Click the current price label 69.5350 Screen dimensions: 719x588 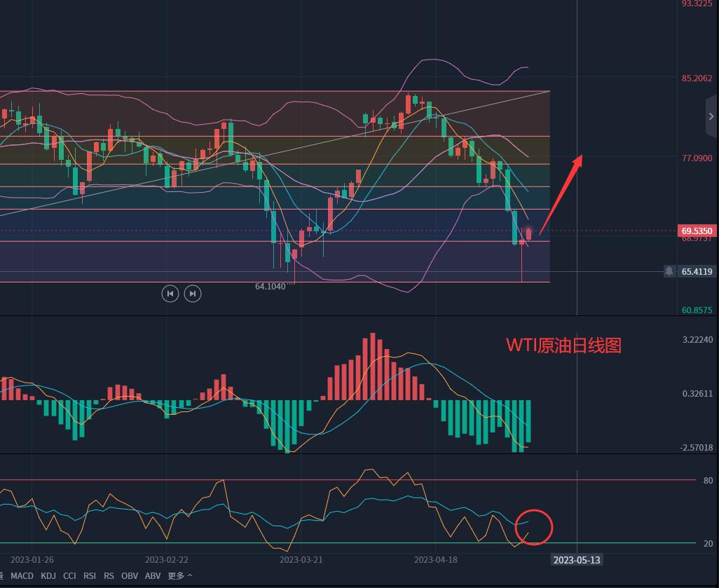coord(697,231)
